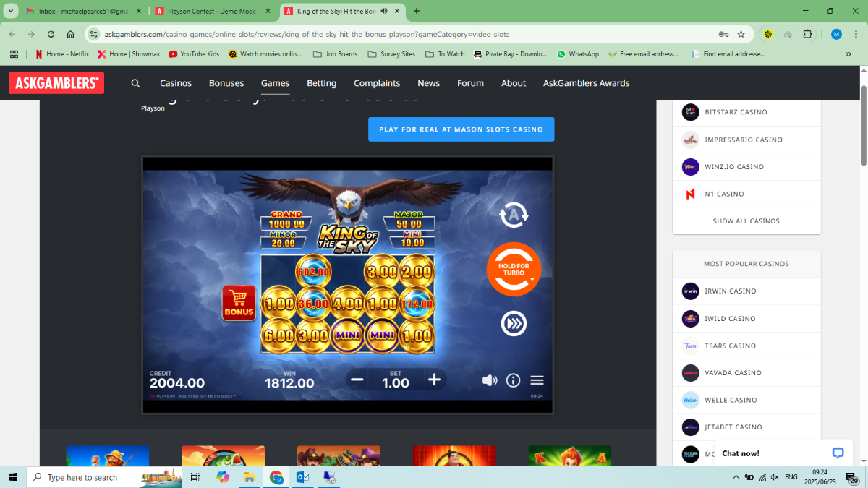This screenshot has width=868, height=488.
Task: Open Chrome three-dot menu
Action: (x=856, y=34)
